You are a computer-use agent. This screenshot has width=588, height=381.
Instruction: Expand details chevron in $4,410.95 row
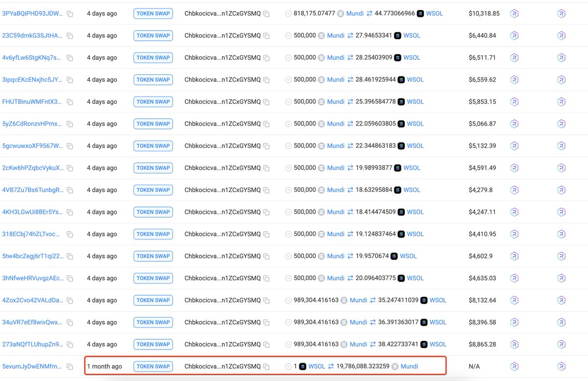289,234
